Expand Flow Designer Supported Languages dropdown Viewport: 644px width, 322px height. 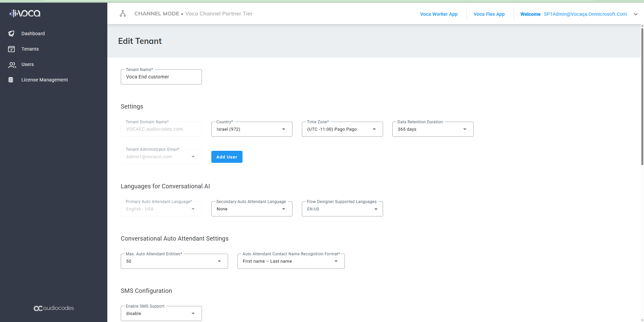(x=342, y=209)
